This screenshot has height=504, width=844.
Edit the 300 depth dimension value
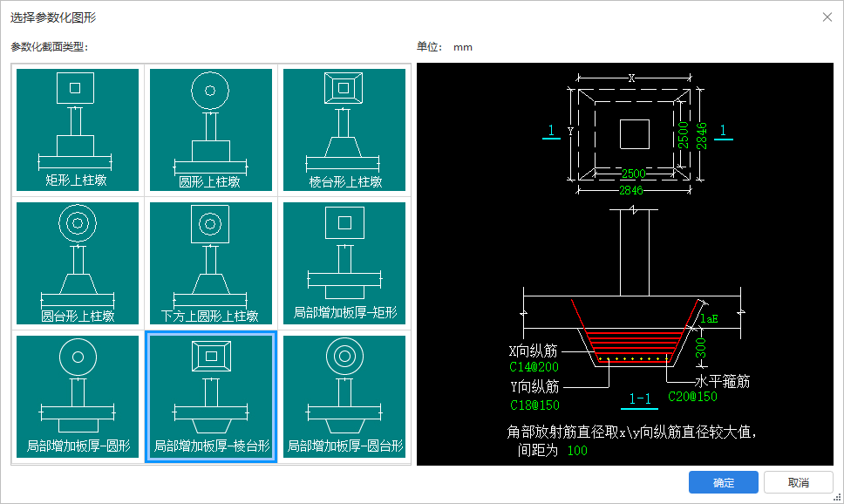701,349
